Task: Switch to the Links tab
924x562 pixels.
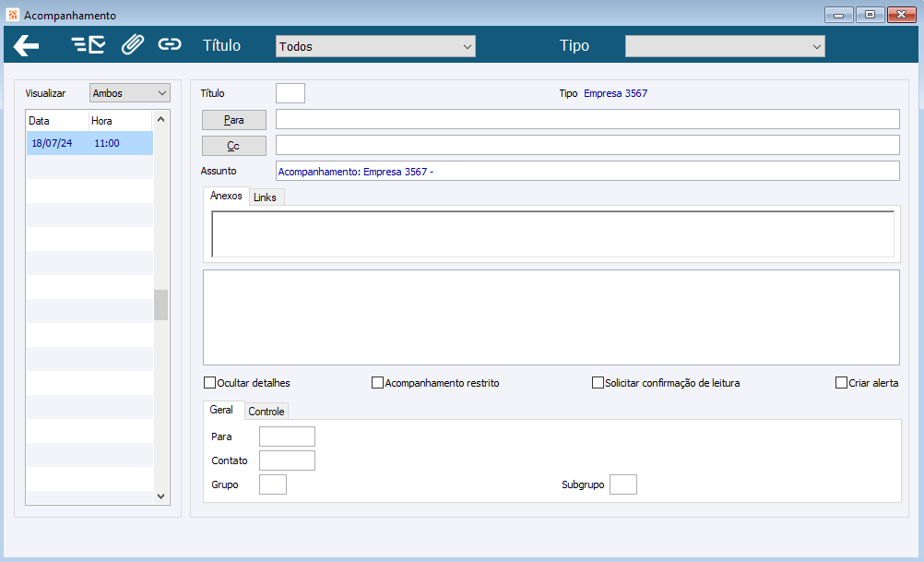Action: pos(266,197)
